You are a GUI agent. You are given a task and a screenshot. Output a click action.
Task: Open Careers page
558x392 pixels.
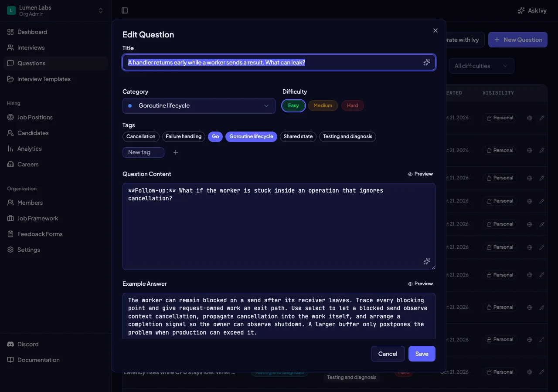pos(56,164)
